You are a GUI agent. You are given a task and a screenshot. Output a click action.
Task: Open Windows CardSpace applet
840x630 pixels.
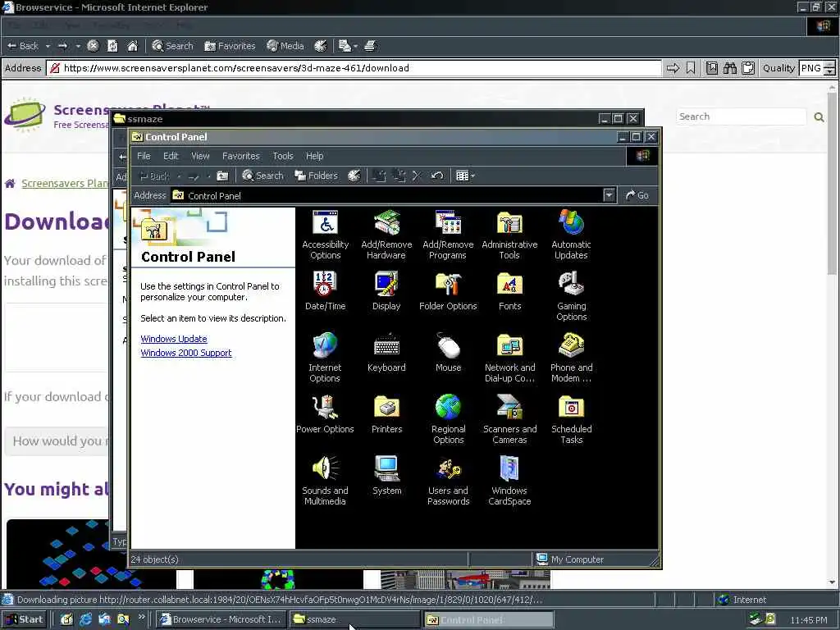click(509, 481)
